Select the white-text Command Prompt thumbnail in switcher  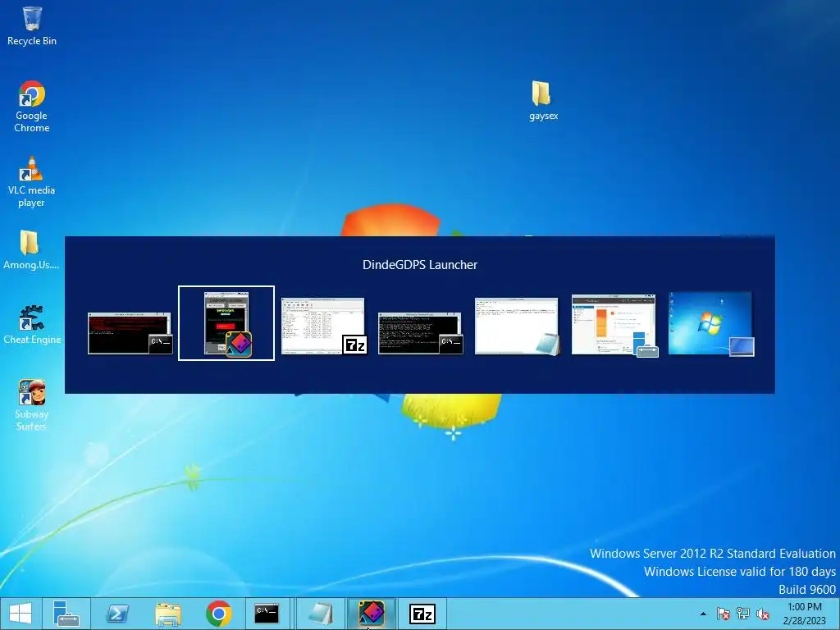pyautogui.click(x=420, y=333)
